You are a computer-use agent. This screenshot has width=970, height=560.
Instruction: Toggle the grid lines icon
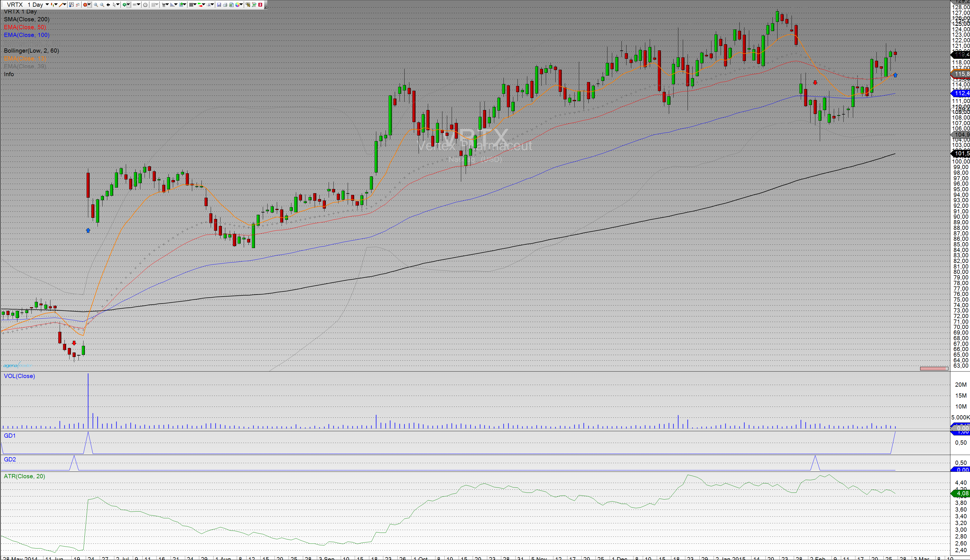click(x=191, y=4)
